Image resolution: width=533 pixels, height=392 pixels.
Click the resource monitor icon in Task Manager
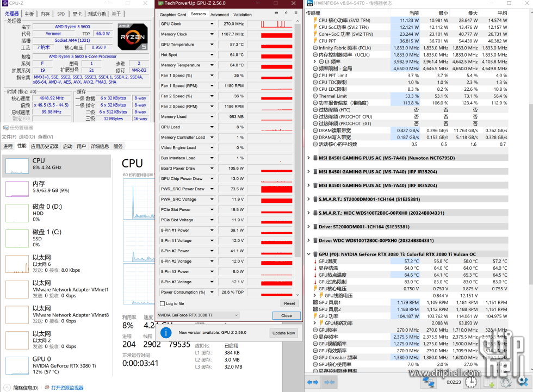tap(47, 388)
